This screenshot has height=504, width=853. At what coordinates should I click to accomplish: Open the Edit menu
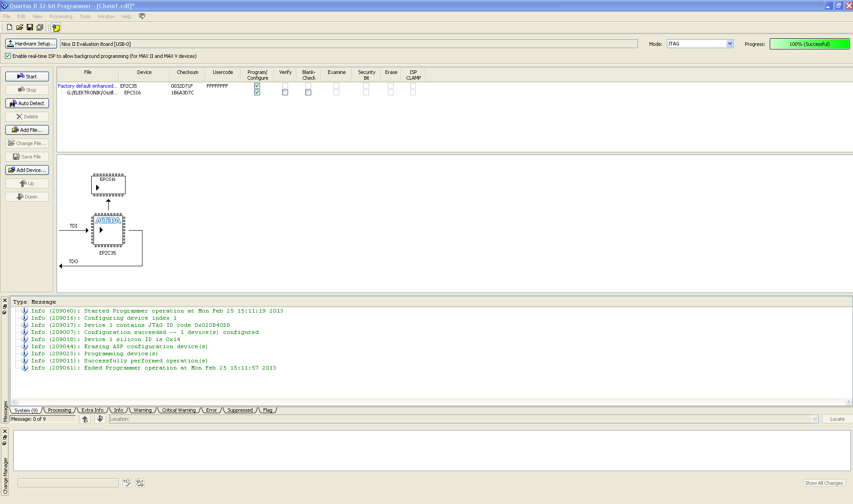pyautogui.click(x=21, y=16)
